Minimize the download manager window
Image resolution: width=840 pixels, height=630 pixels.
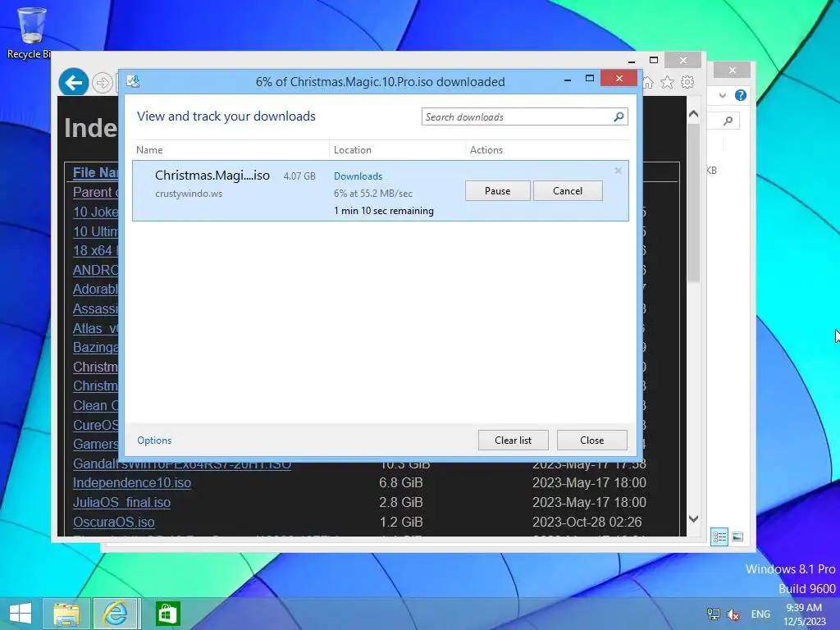pyautogui.click(x=568, y=80)
